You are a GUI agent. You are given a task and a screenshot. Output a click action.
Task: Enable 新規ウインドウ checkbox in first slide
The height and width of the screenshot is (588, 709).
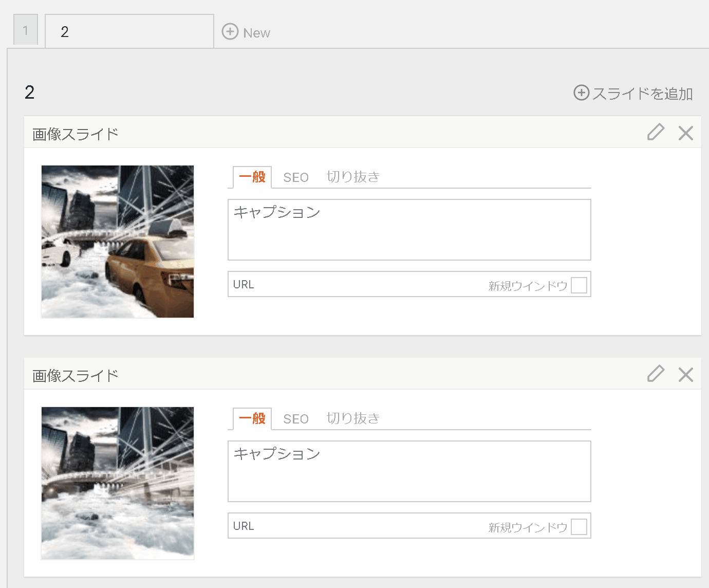pos(579,285)
